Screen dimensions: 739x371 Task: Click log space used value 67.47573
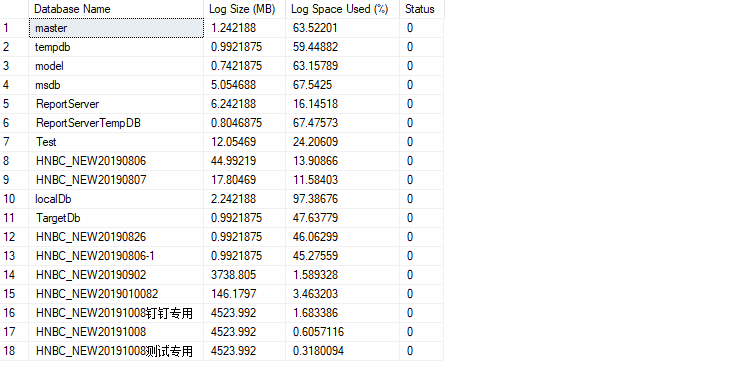point(315,123)
